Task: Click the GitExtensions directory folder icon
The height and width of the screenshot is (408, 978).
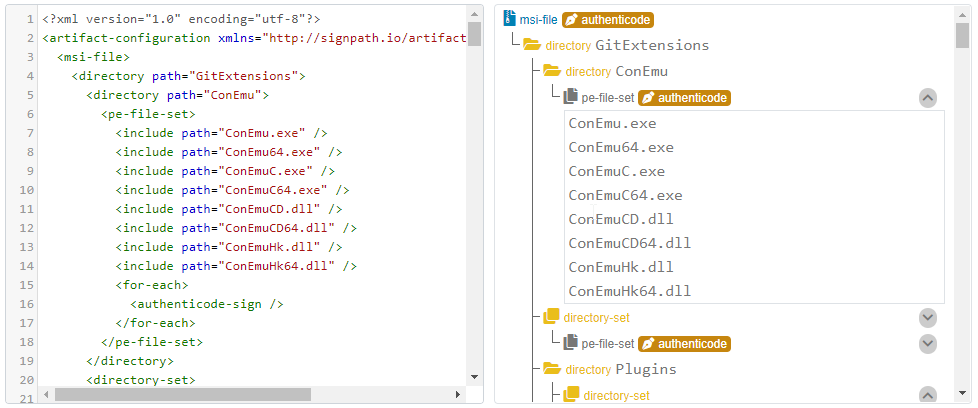Action: click(531, 45)
